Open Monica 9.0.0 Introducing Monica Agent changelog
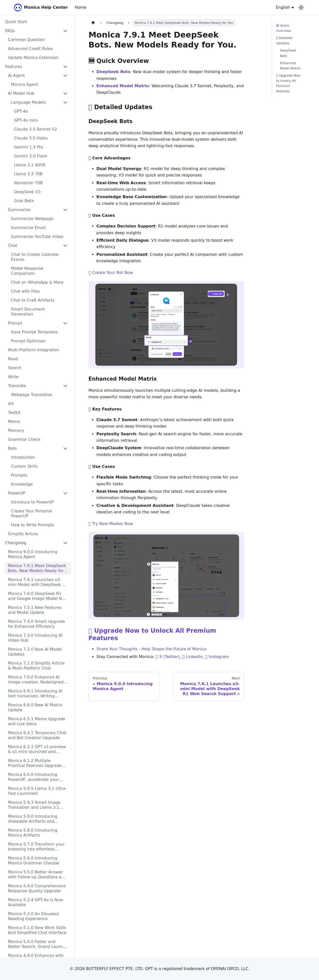Viewport: 319px width, 980px height. pos(33,554)
